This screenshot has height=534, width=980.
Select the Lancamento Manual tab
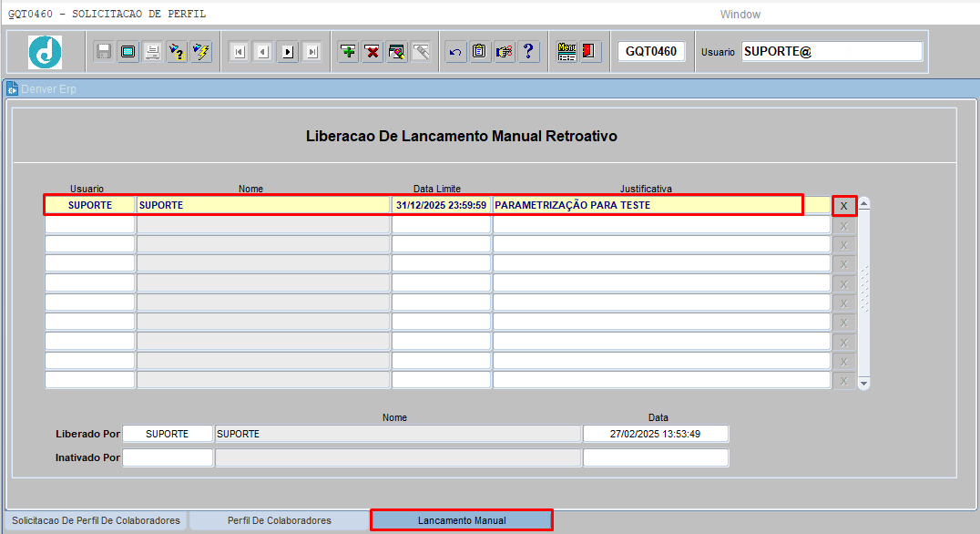(x=462, y=520)
